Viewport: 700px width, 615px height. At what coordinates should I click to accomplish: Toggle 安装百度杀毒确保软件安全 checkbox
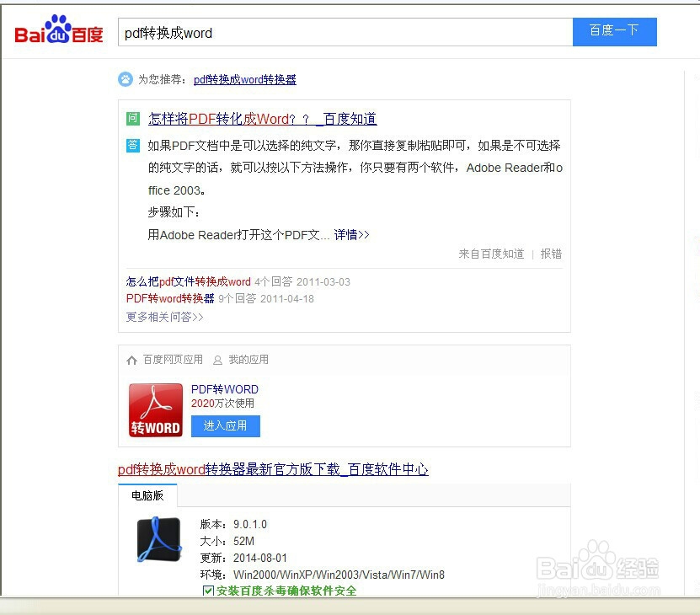click(x=207, y=591)
